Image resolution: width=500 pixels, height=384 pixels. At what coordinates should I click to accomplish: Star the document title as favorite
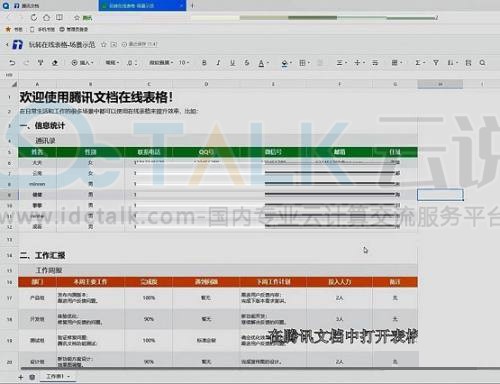coord(104,44)
